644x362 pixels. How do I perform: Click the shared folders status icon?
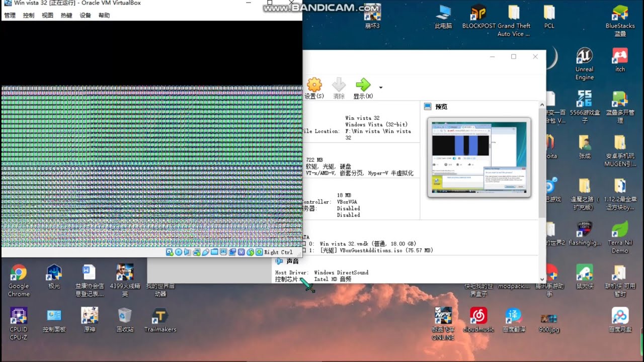(214, 252)
